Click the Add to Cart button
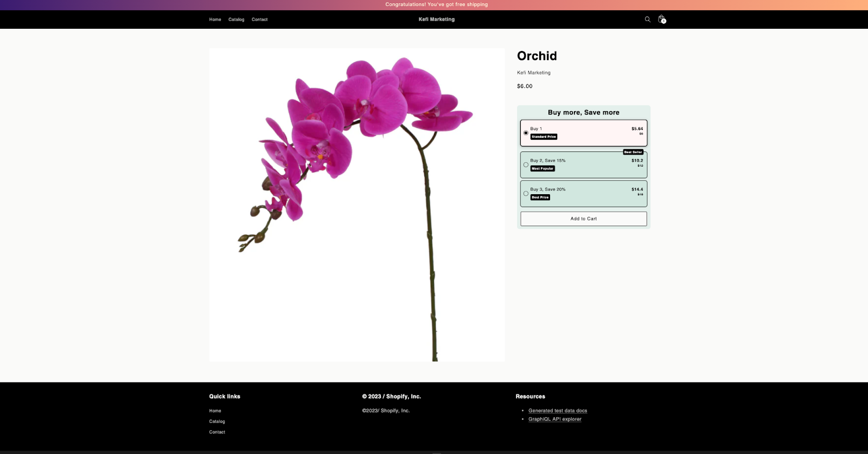 pyautogui.click(x=583, y=219)
